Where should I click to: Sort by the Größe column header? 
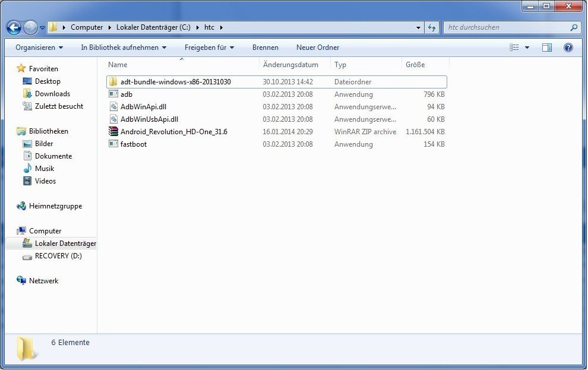click(415, 65)
